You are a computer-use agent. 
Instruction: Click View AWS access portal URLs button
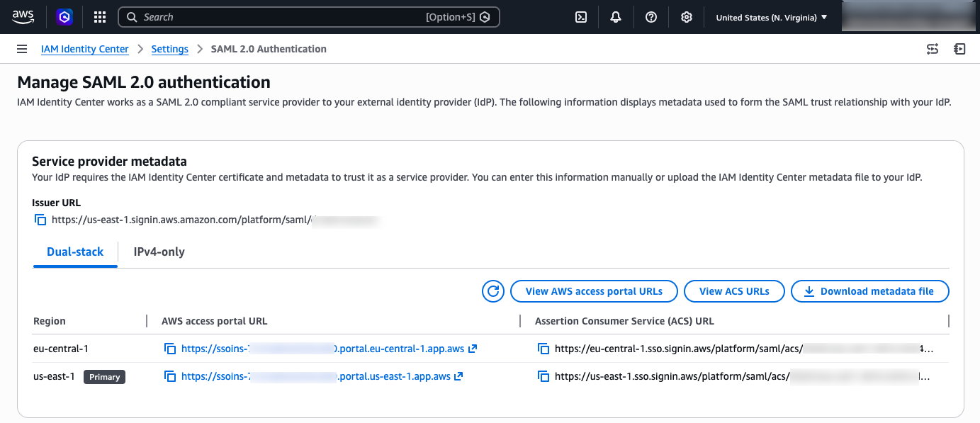[594, 291]
